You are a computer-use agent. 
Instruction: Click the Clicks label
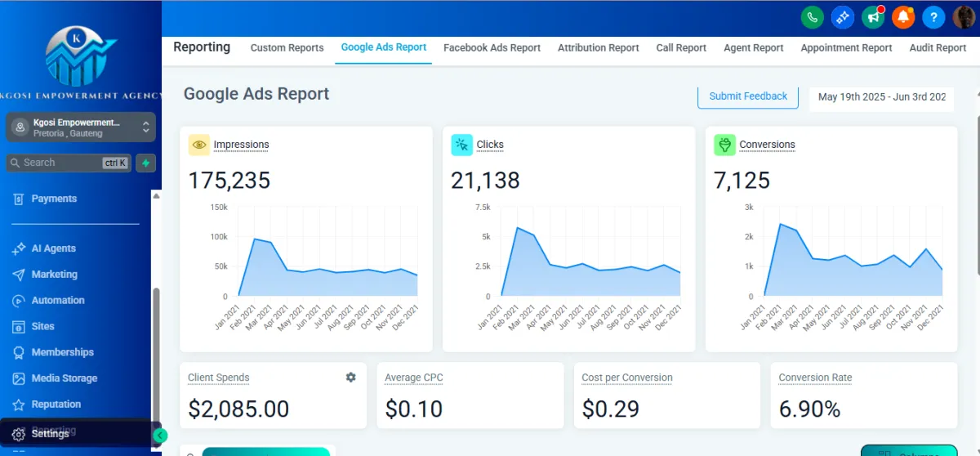click(490, 145)
